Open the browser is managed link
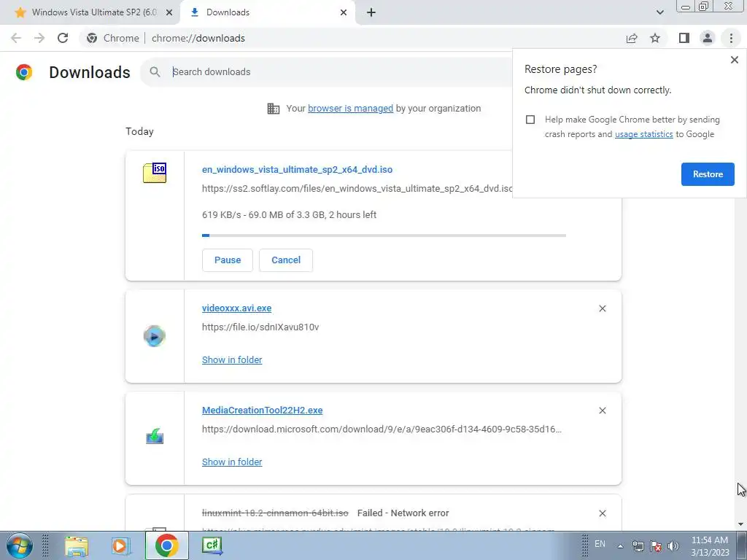 (x=350, y=109)
